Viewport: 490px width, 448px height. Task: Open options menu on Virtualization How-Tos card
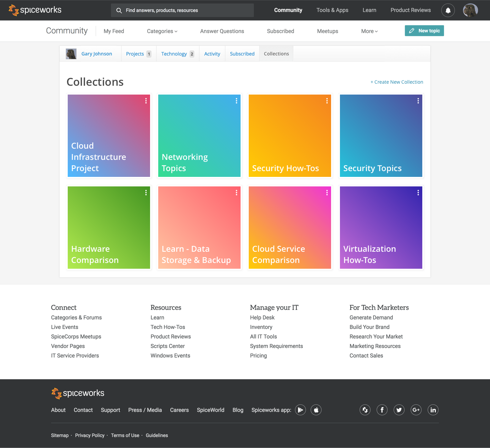coord(418,193)
